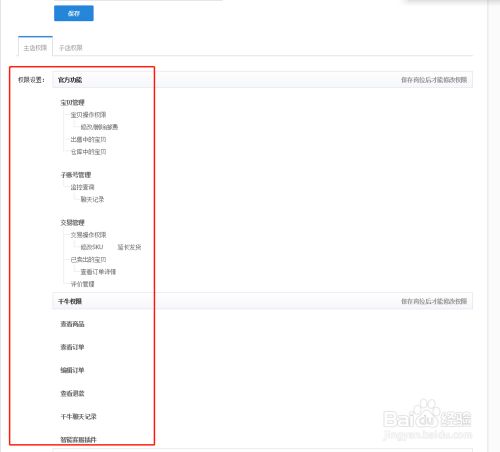The width and height of the screenshot is (500, 452).
Task: Select 编辑订单 under 千牛权限
Action: (72, 370)
